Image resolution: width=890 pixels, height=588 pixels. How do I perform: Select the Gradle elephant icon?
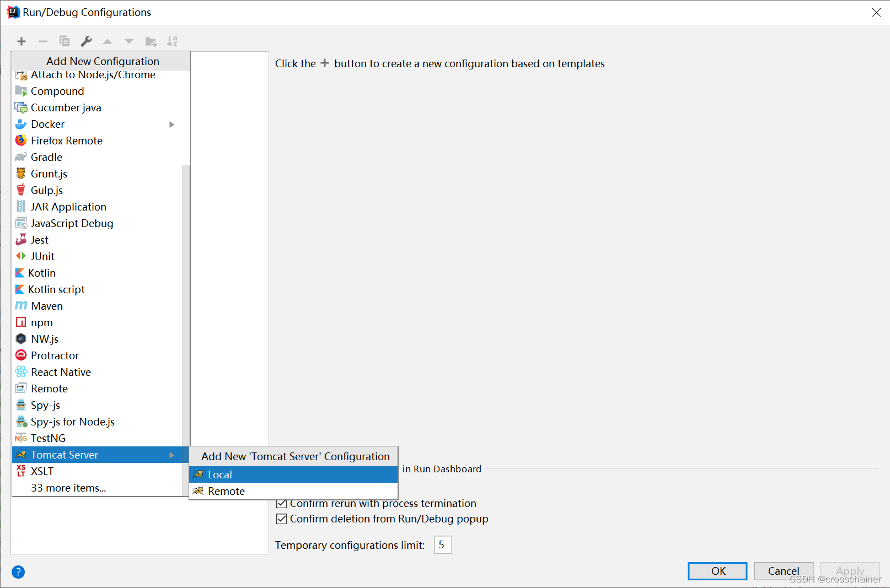[21, 157]
